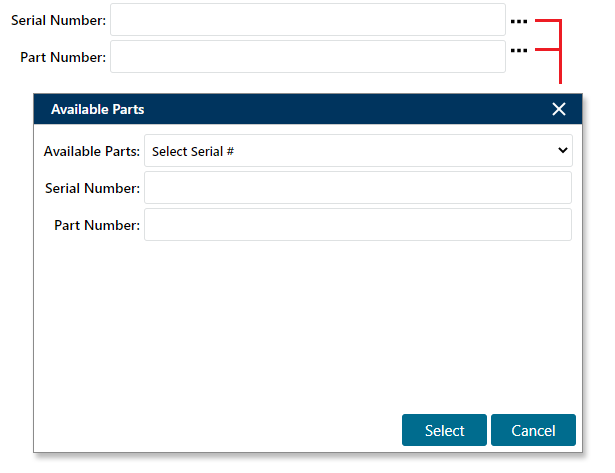Screen dimensions: 615x473
Task: Close the Available Parts dialog
Action: (x=559, y=109)
